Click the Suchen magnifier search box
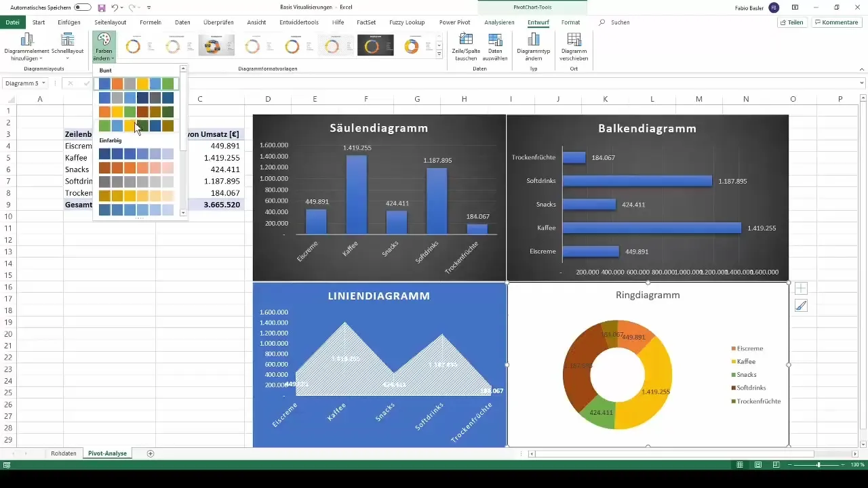Viewport: 868px width, 488px height. [614, 22]
